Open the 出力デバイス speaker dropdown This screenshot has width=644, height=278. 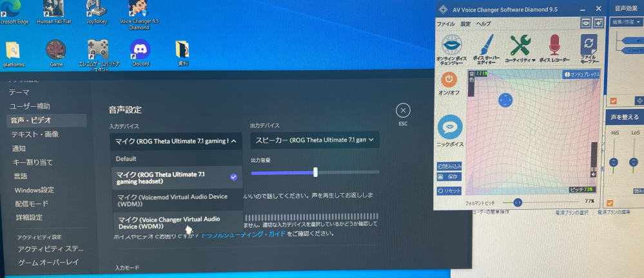(315, 140)
